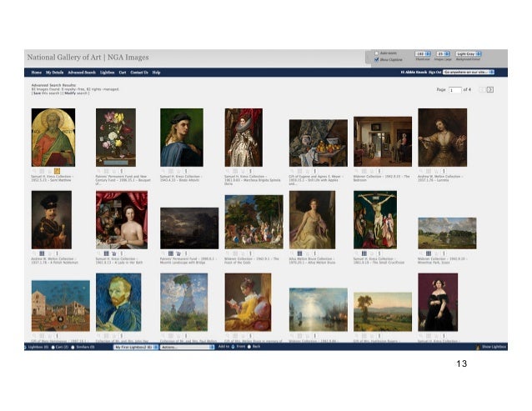The width and height of the screenshot is (532, 411).
Task: Open My Details in the navigation bar
Action: (55, 73)
